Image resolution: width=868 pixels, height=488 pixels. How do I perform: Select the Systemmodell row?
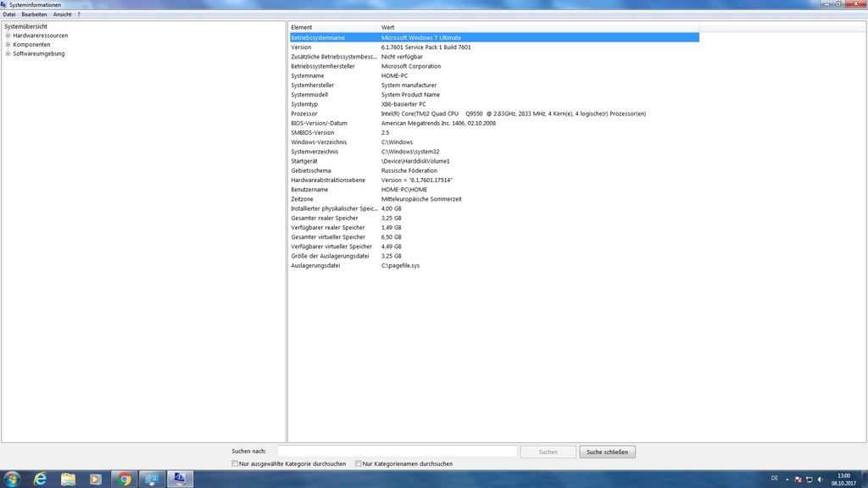coord(494,95)
